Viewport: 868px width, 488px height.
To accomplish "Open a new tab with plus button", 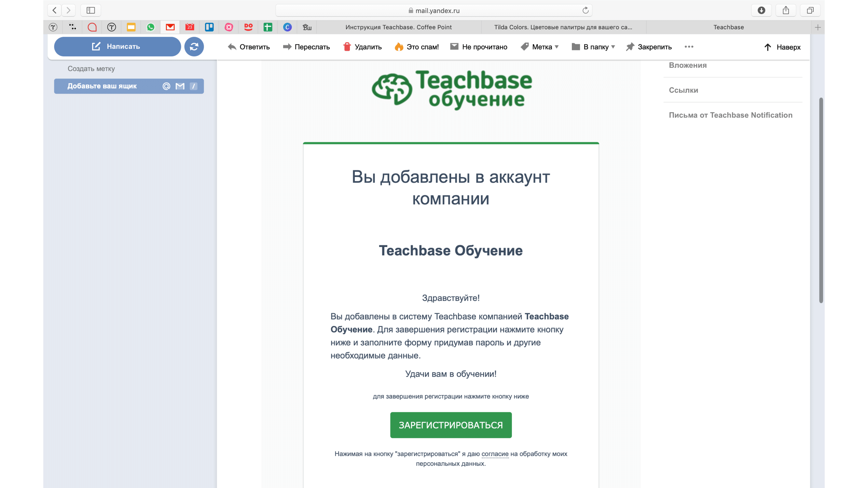I will 818,27.
